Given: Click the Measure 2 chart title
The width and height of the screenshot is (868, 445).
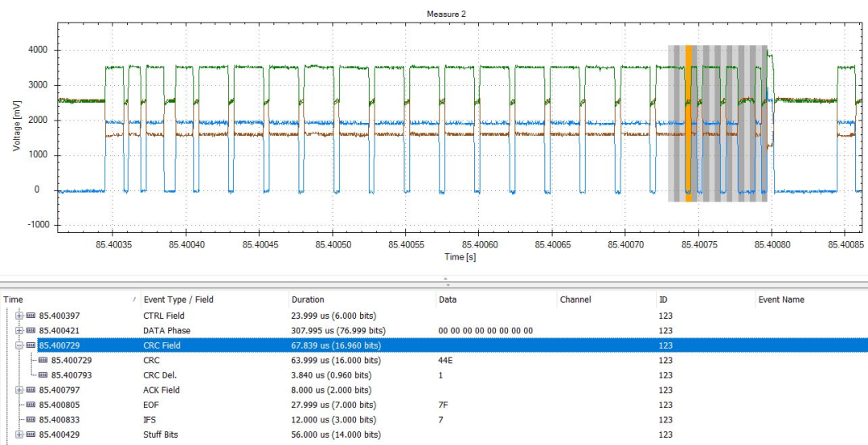Looking at the screenshot, I should [446, 14].
